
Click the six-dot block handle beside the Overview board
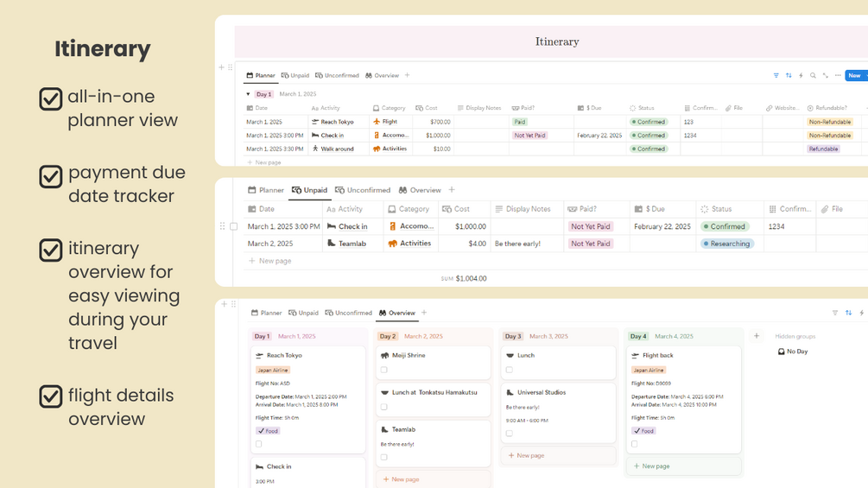tap(233, 304)
